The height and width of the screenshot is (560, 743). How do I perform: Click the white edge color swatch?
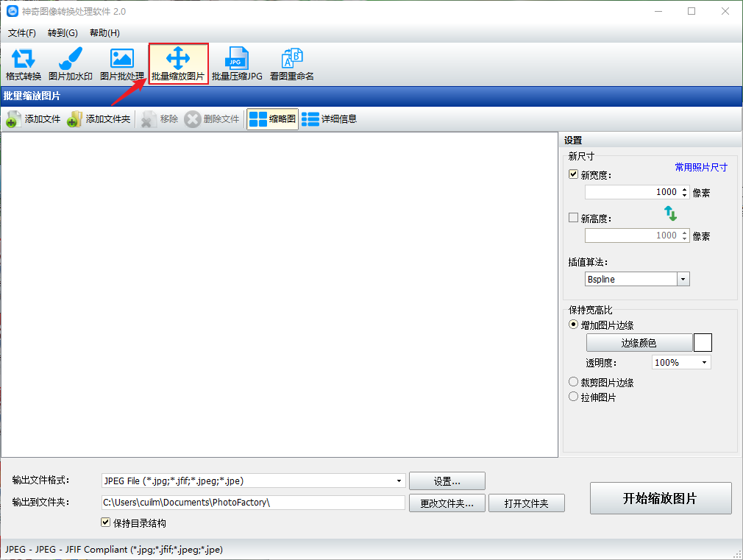coord(703,343)
